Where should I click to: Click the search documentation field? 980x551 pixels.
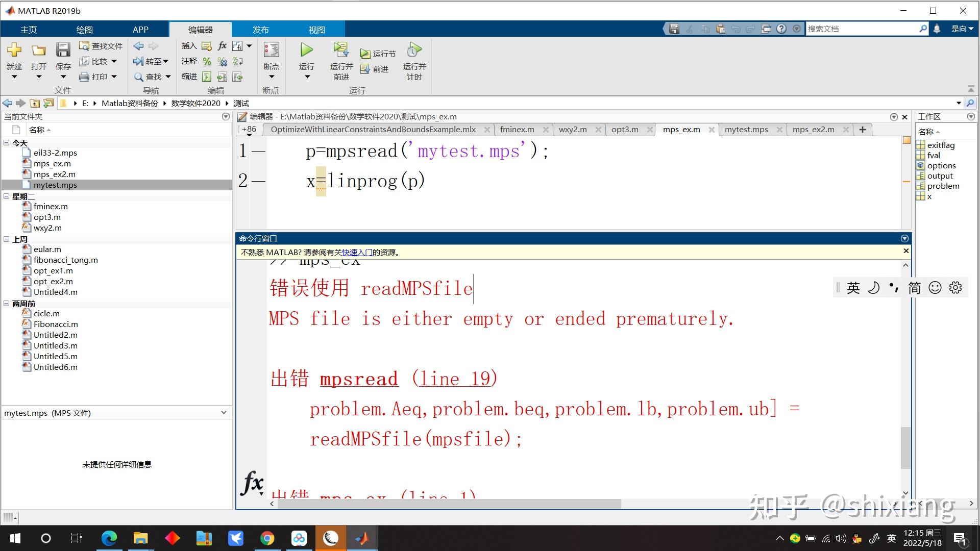click(x=862, y=29)
